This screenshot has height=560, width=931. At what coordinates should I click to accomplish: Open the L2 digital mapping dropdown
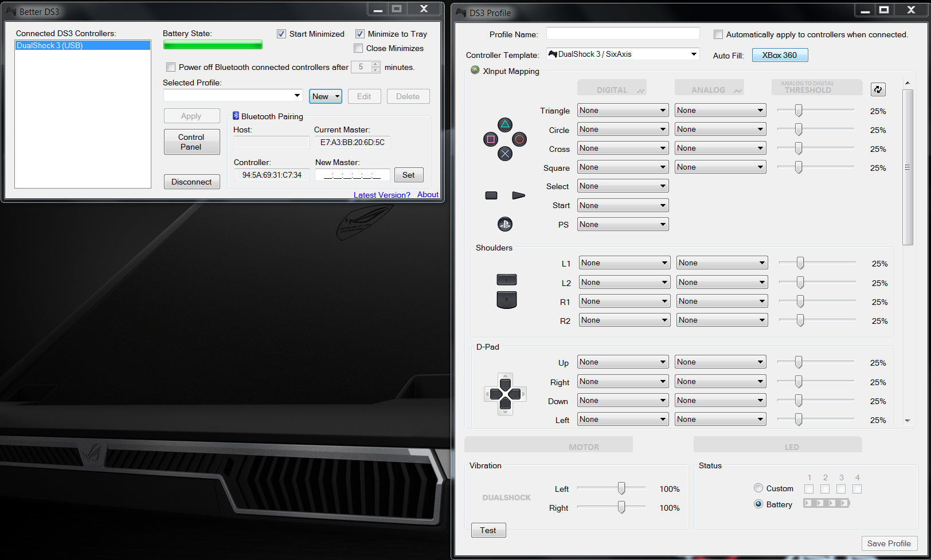point(625,283)
